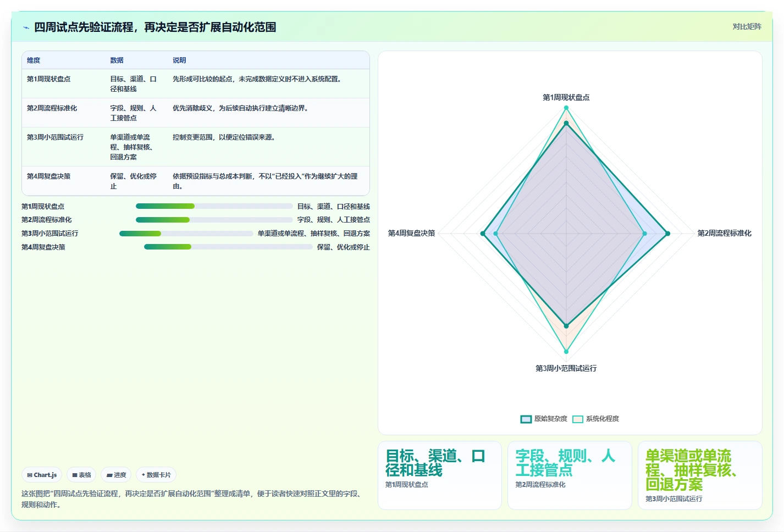
Task: Click the description starting 先形成可比较的起点
Action: [x=258, y=79]
